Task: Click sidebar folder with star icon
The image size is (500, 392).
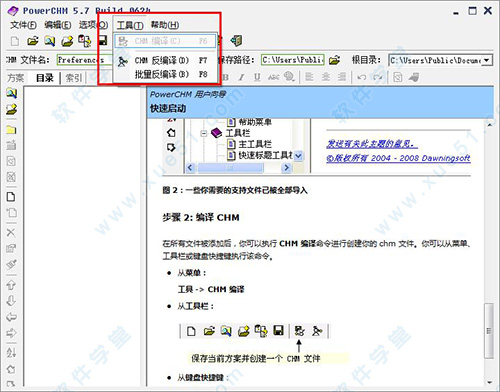Action: (x=11, y=109)
